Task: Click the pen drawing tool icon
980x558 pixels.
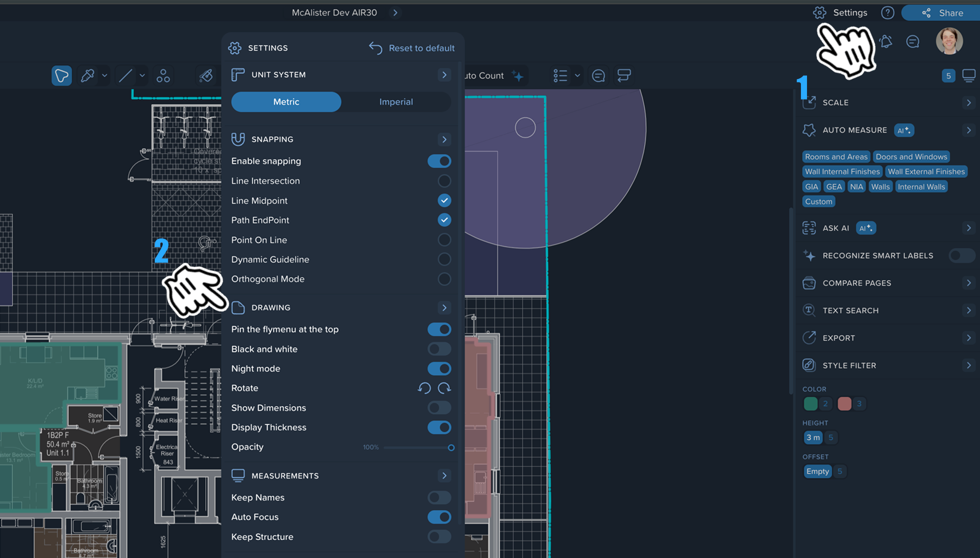Action: coord(87,75)
